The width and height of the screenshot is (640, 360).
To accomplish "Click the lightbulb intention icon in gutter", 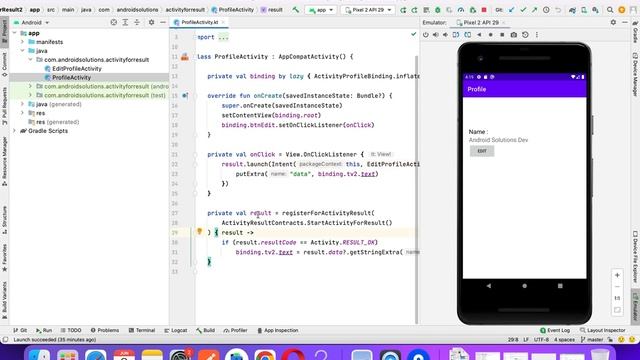I will pos(200,231).
